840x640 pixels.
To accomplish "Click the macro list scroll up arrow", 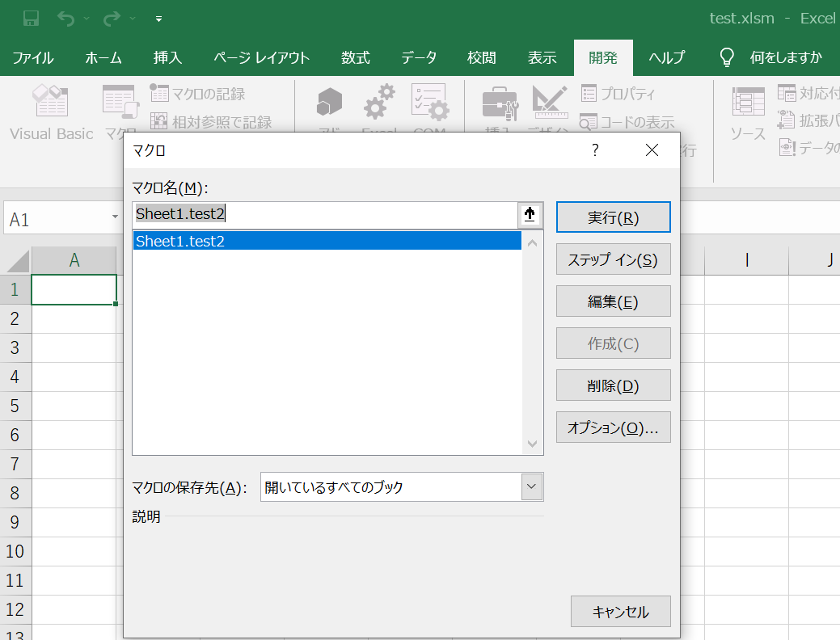I will tap(533, 243).
